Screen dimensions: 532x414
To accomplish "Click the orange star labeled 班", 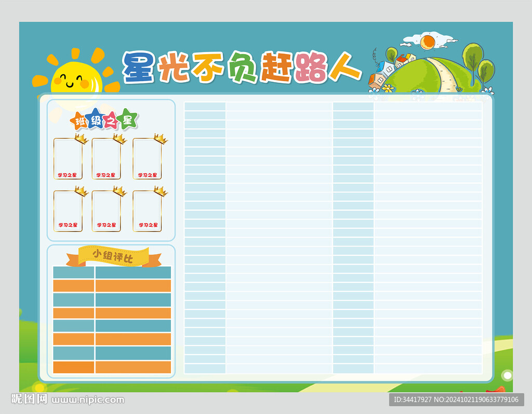I will [79, 121].
